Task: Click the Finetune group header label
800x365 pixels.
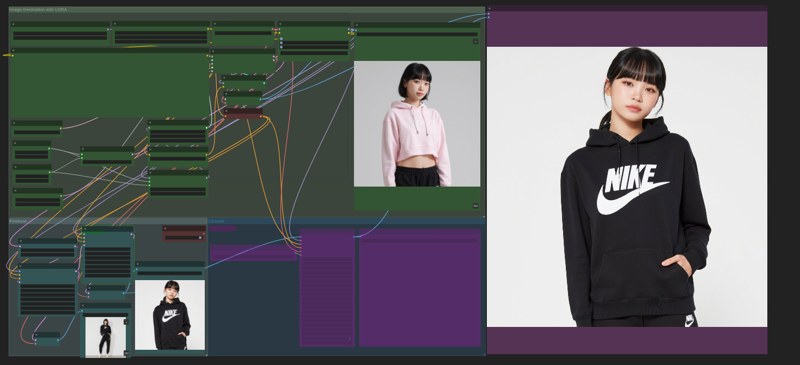Action: (x=18, y=221)
